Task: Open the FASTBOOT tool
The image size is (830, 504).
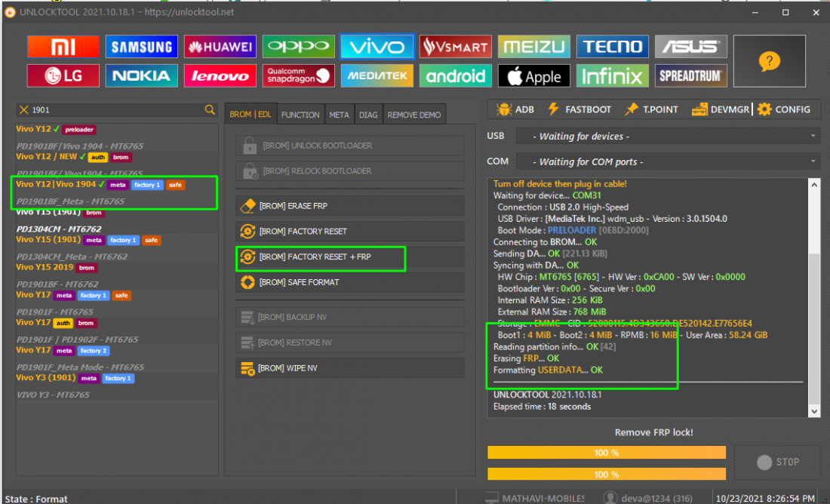Action: pyautogui.click(x=579, y=109)
